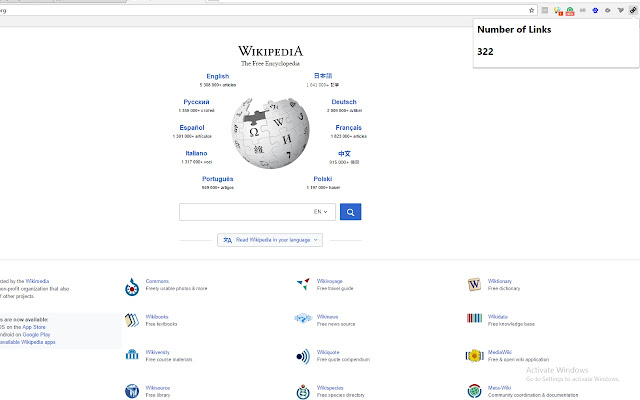The width and height of the screenshot is (640, 400).
Task: Open the gray eye extension icon
Action: [x=608, y=11]
